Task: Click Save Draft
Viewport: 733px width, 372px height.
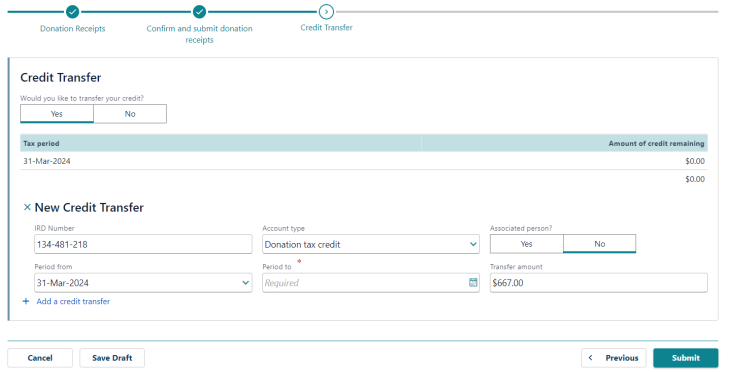Action: (112, 358)
